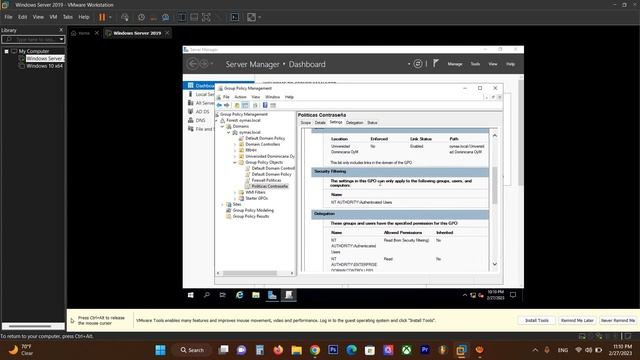Switch to the Status tab
Image resolution: width=640 pixels, height=360 pixels.
372,123
